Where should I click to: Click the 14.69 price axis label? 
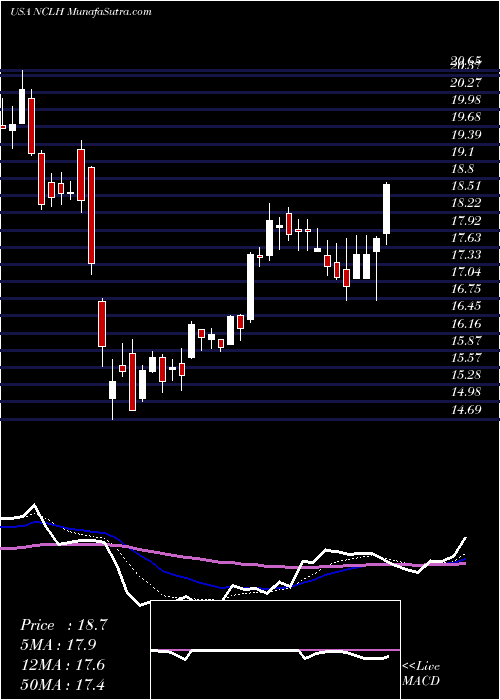(466, 409)
